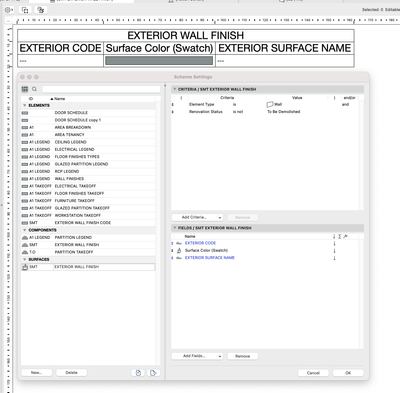Select the WORKSTATION TAKEOFF scheme
Viewport: 400px width, 393px height.
tap(88, 215)
